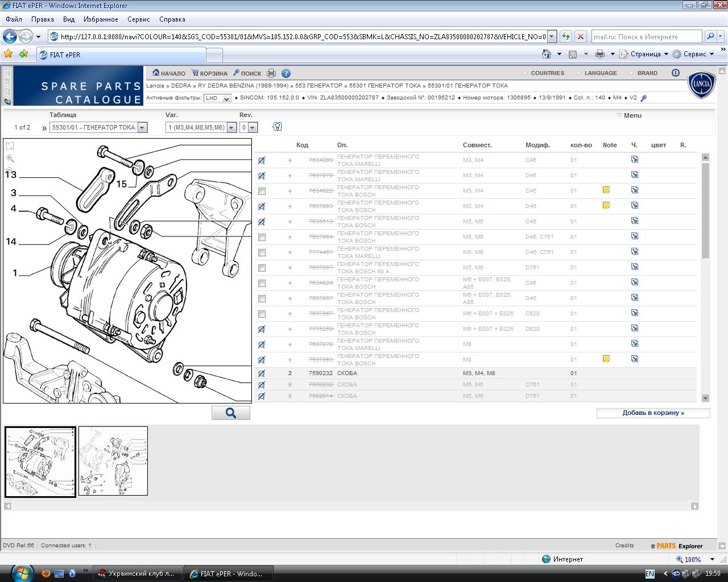Expand the Menu panel
This screenshot has width=728, height=582.
tap(629, 115)
